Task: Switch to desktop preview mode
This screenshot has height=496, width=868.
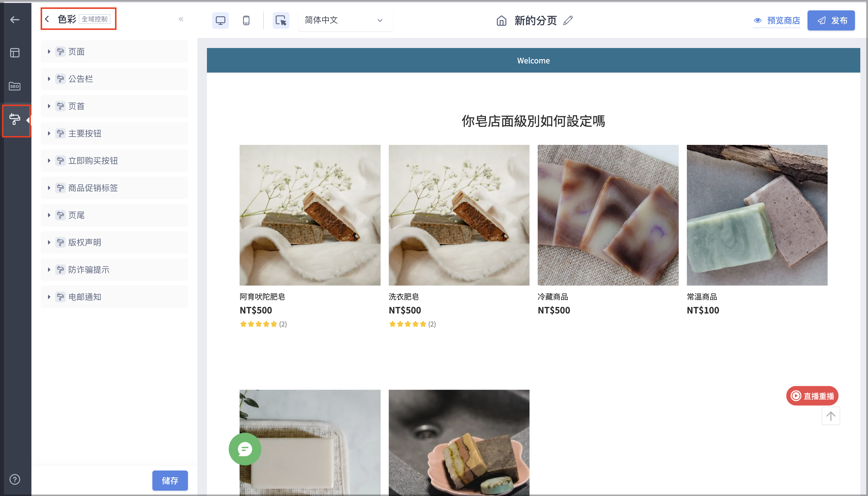Action: (221, 20)
